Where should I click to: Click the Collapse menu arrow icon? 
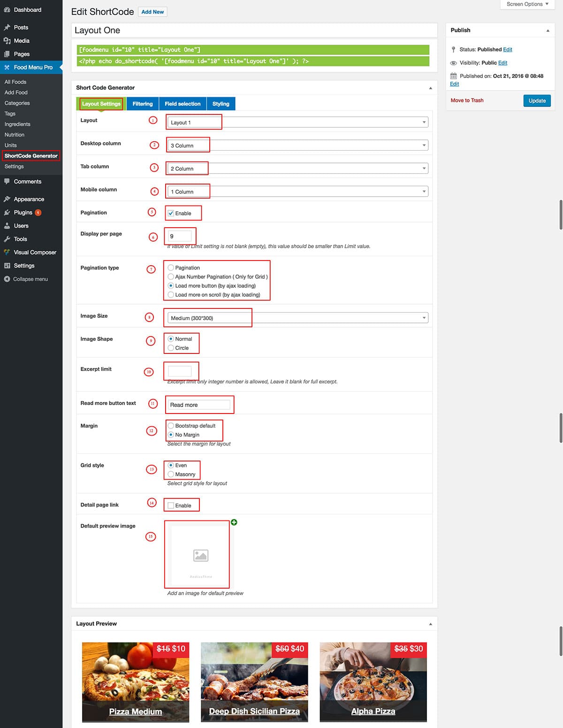[7, 279]
